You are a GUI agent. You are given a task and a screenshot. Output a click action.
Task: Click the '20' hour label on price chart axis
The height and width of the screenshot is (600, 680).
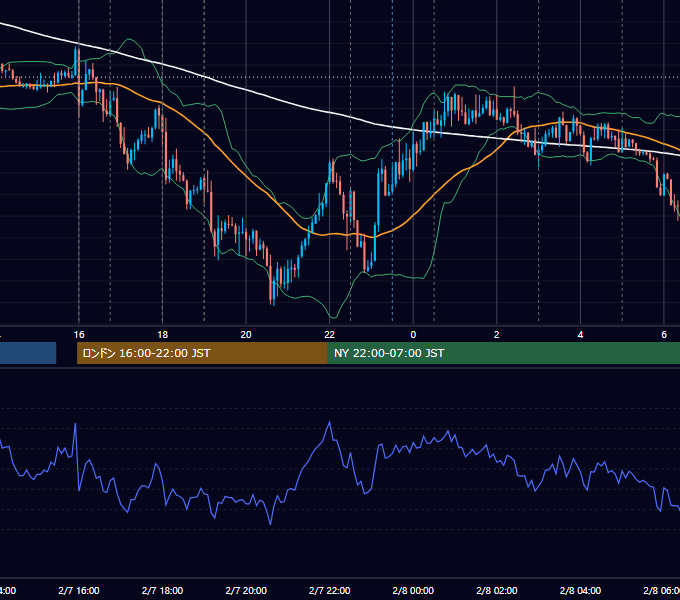point(246,335)
